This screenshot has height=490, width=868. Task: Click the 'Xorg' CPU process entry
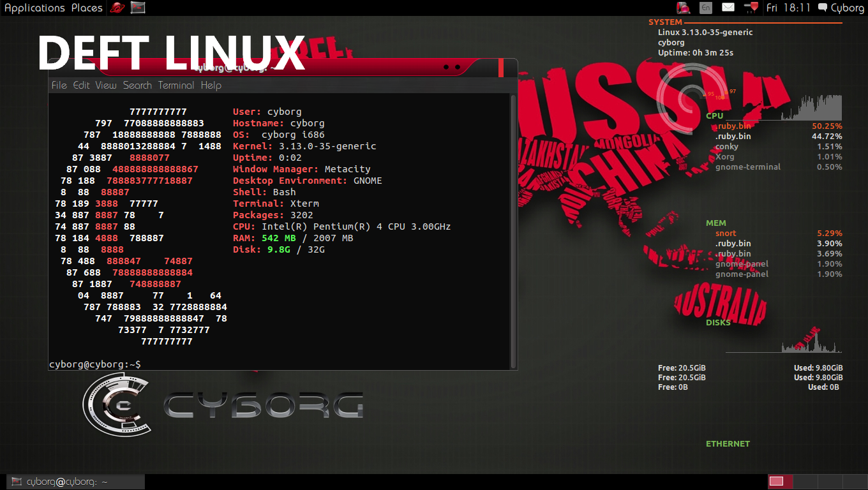(725, 157)
